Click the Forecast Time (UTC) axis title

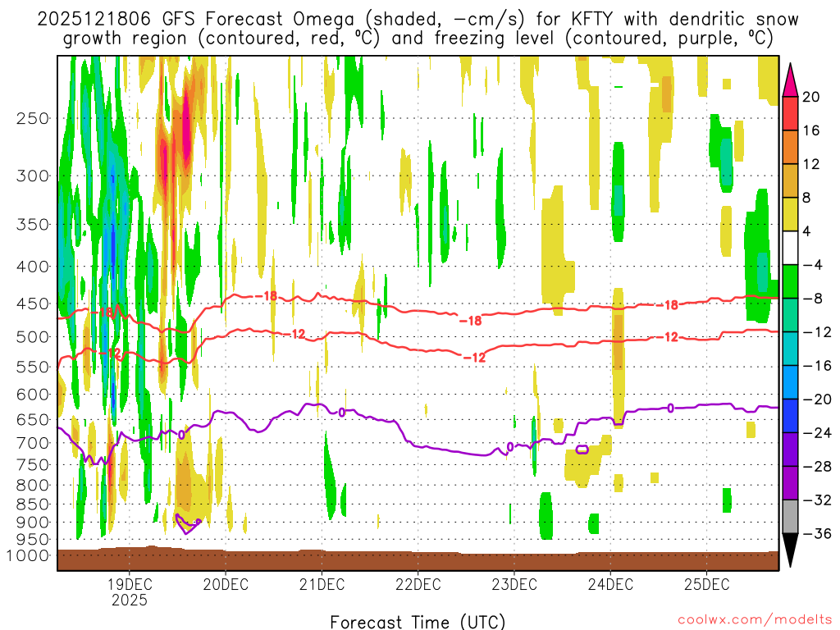418,622
